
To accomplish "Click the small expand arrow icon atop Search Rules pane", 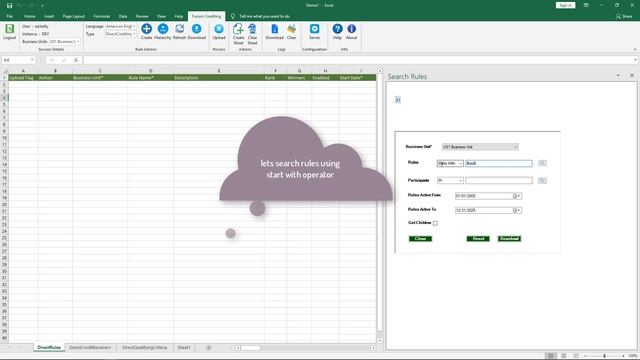I will pyautogui.click(x=398, y=99).
